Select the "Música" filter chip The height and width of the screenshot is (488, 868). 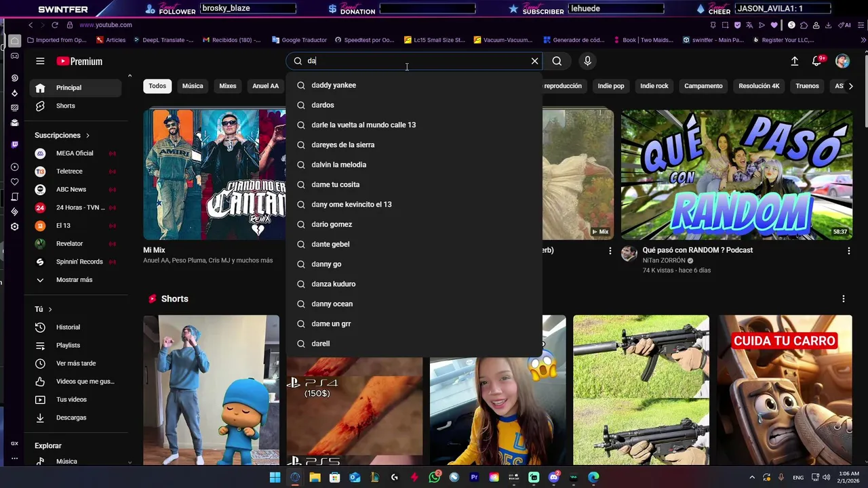click(x=193, y=86)
